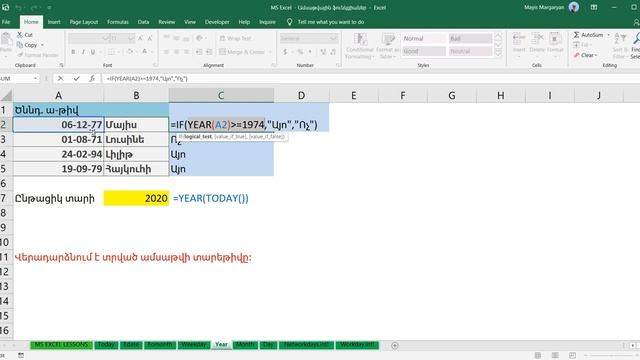
Task: Toggle Italic formatting in the Font group
Action: (83, 52)
